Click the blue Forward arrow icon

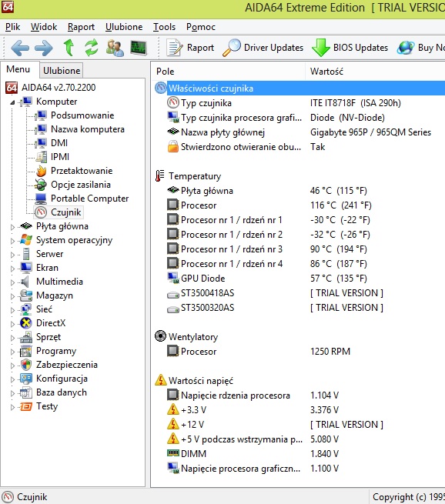tap(44, 48)
